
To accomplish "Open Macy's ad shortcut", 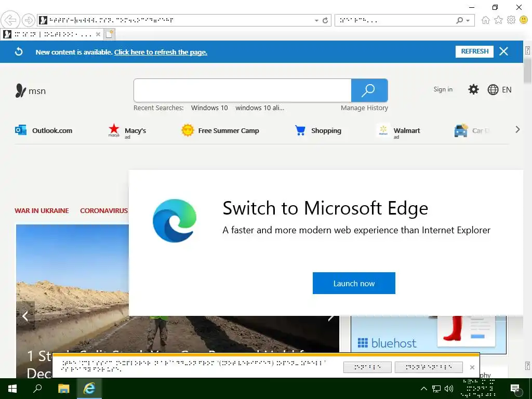I will (127, 131).
